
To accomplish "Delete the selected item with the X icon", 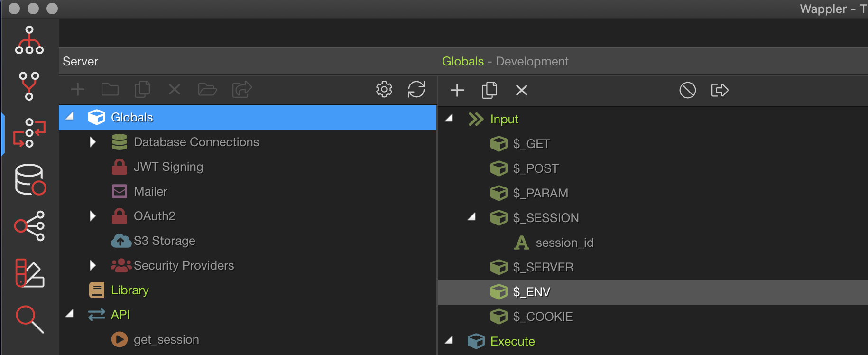I will coord(522,90).
